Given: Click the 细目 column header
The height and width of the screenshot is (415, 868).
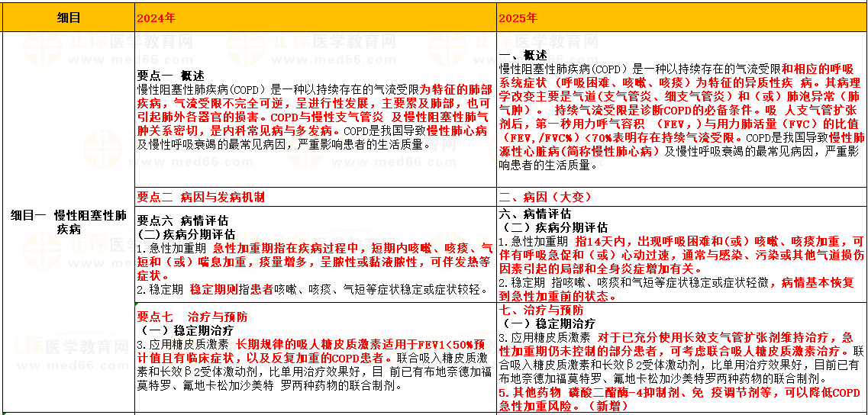Looking at the screenshot, I should pyautogui.click(x=67, y=17).
